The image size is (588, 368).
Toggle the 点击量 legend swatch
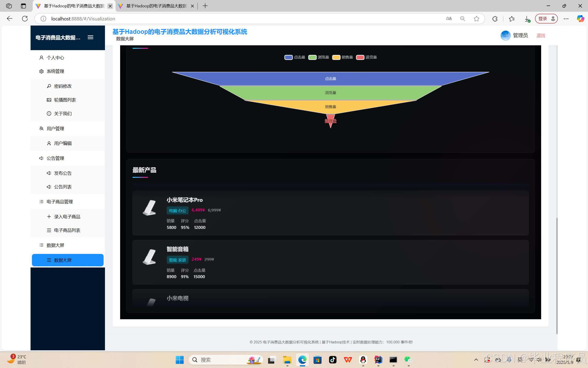tap(288, 57)
